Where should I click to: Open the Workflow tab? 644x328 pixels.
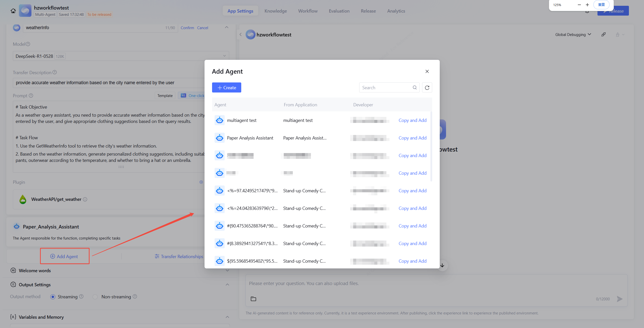pos(308,11)
